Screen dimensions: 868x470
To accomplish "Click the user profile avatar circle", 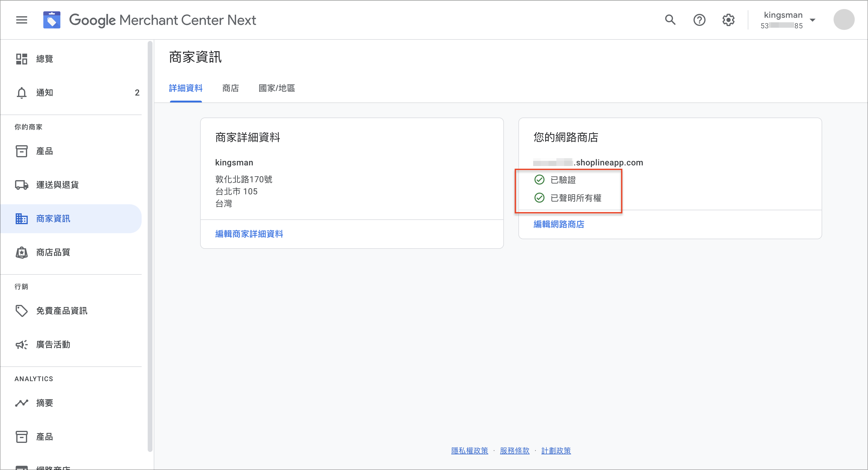I will pos(844,20).
